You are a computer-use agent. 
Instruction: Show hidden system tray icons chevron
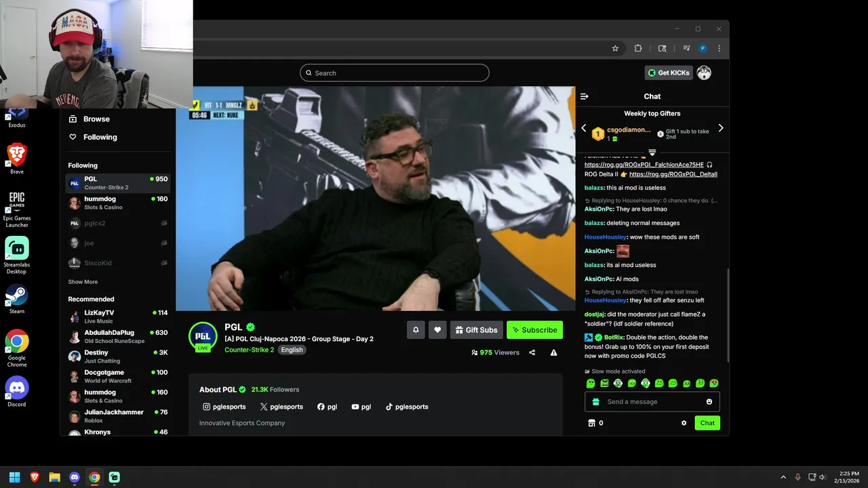pos(783,477)
